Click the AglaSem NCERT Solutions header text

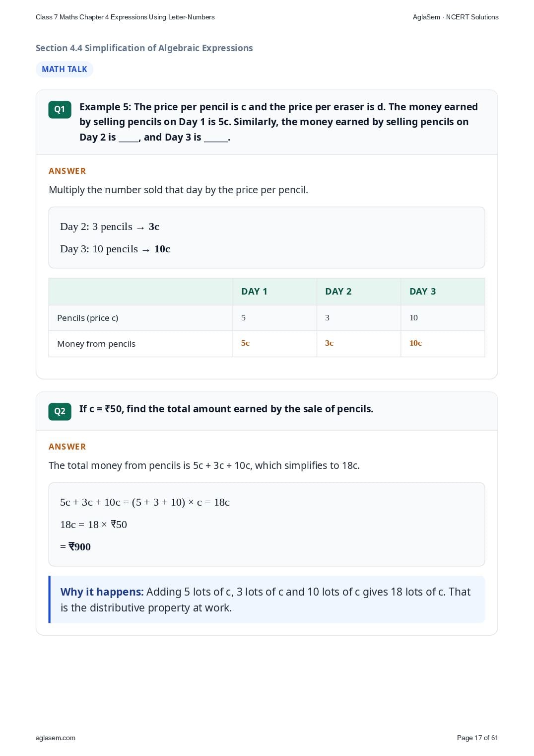click(456, 17)
